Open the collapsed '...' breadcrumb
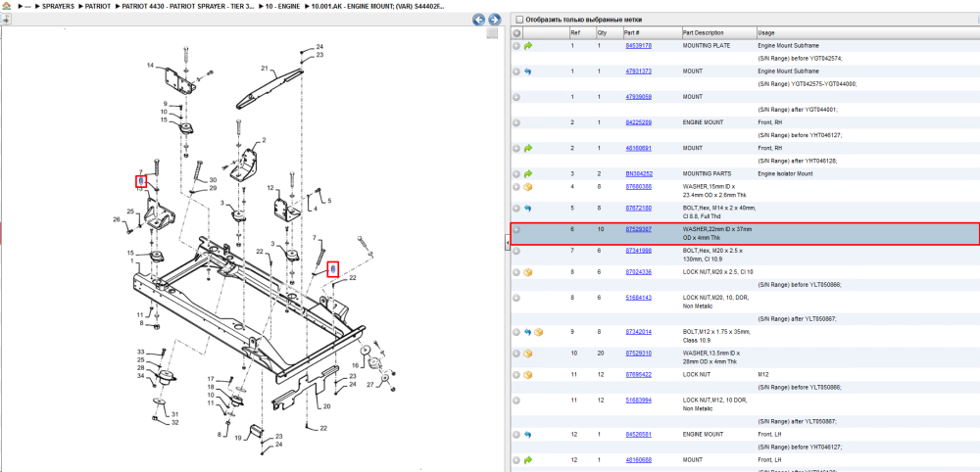980x472 pixels. (27, 6)
